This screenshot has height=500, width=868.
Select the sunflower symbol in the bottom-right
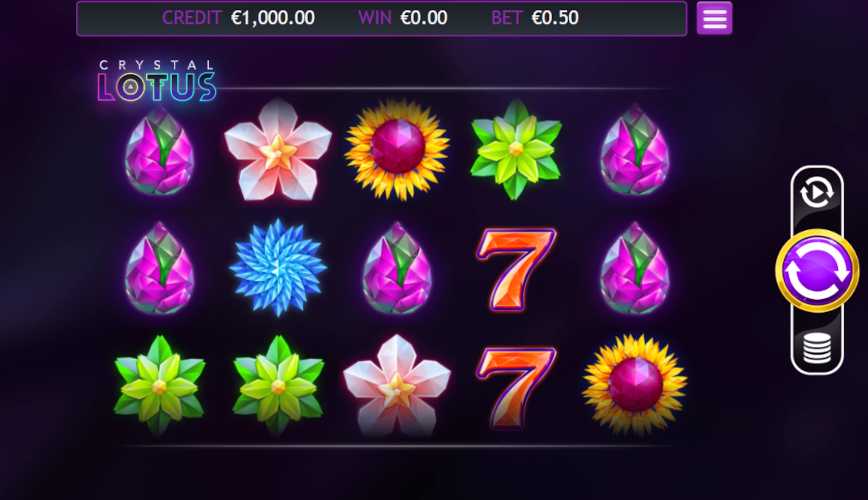tap(635, 384)
